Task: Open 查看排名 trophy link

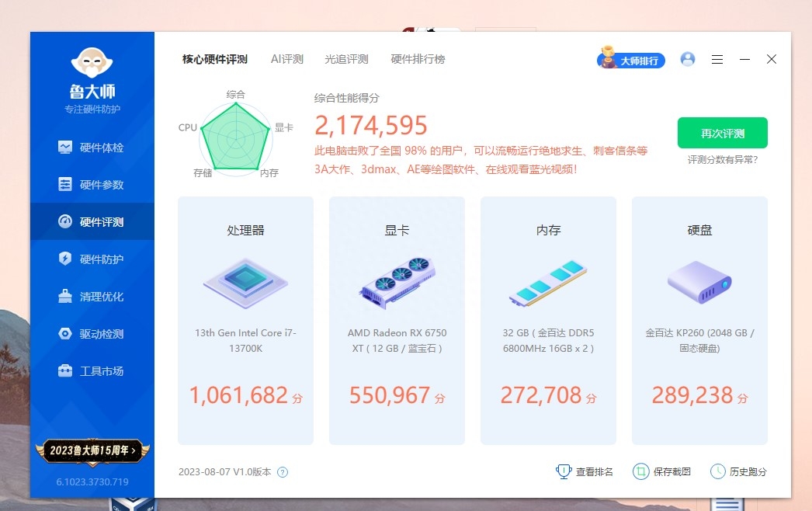Action: [584, 471]
